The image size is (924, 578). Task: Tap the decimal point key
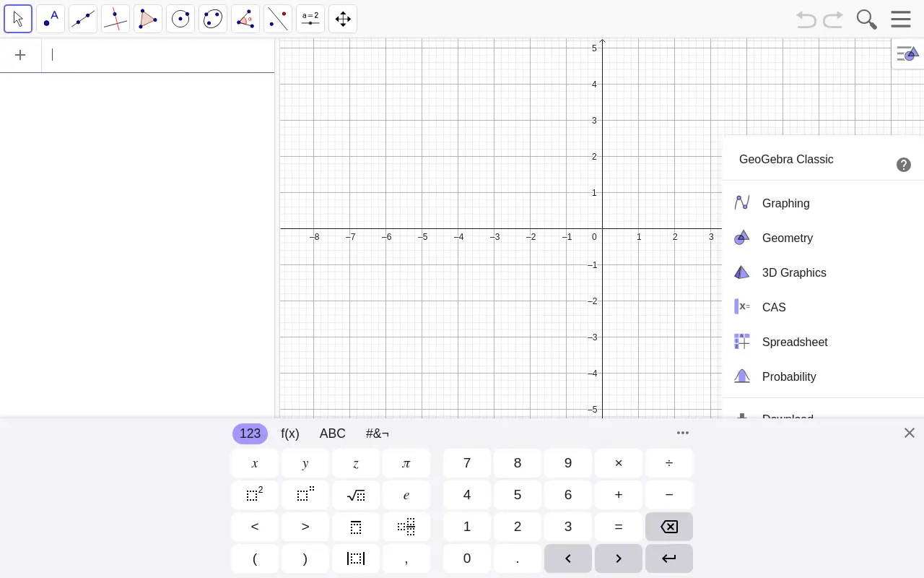tap(518, 558)
